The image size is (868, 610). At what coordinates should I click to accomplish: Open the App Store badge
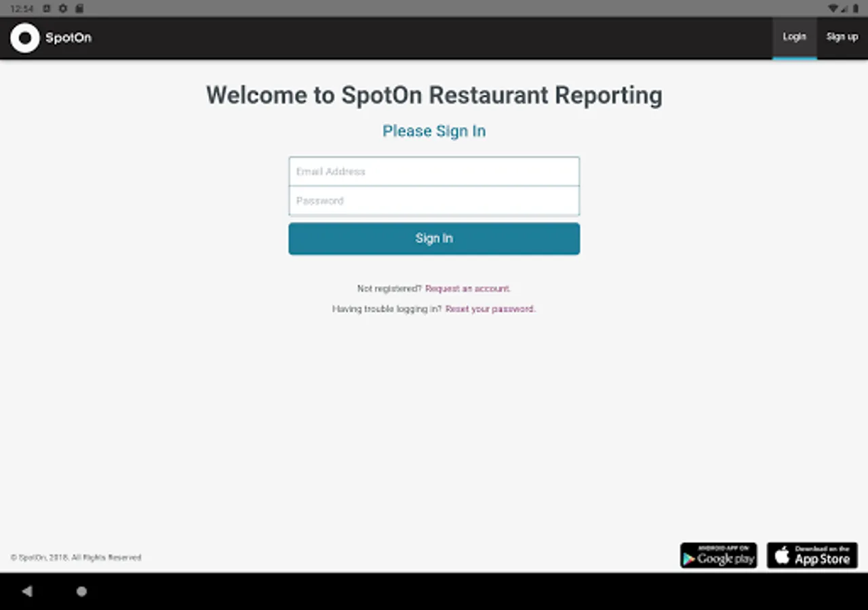pos(812,555)
